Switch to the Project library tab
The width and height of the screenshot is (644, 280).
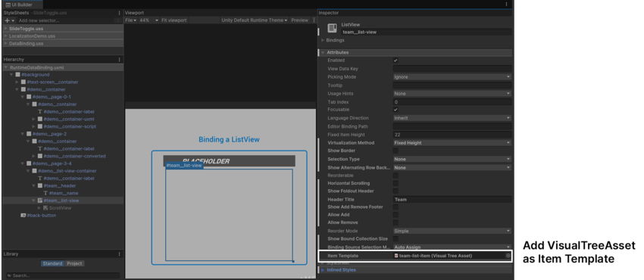74,263
